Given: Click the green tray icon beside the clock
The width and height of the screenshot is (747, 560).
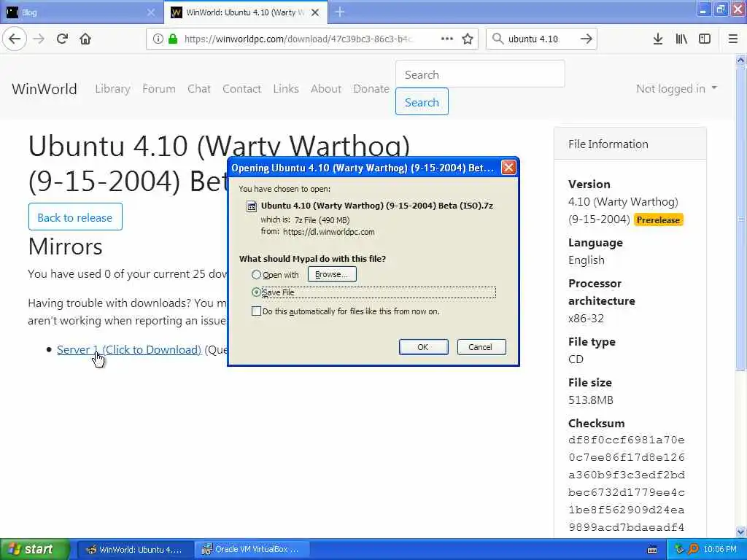Looking at the screenshot, I should point(679,550).
